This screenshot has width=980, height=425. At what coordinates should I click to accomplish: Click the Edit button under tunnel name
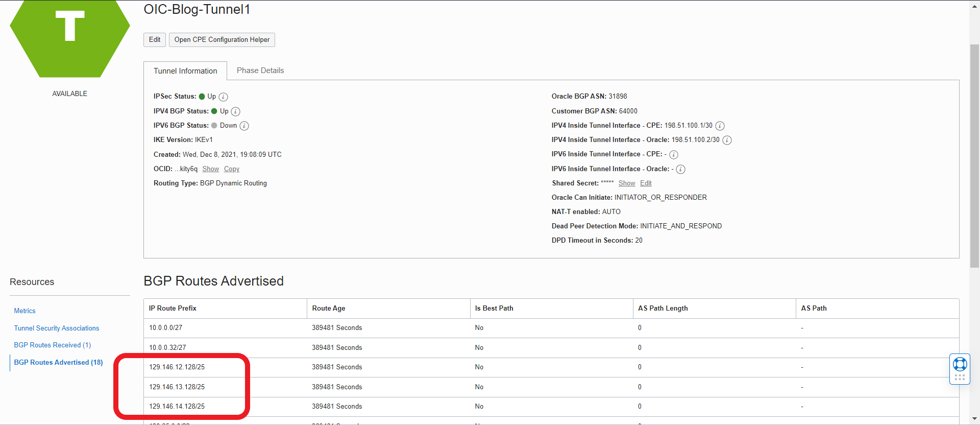tap(155, 40)
